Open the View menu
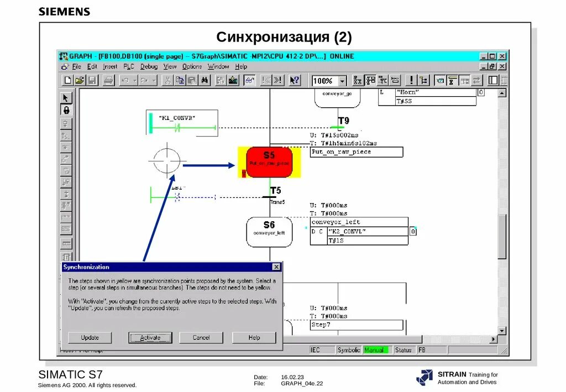This screenshot has width=566, height=392. point(170,66)
